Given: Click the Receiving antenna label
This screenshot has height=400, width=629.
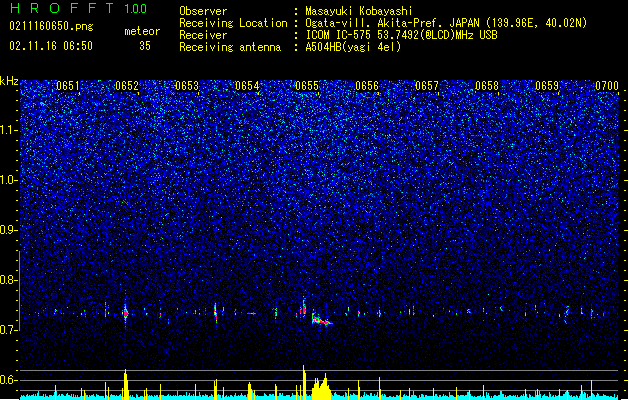Looking at the screenshot, I should 230,47.
